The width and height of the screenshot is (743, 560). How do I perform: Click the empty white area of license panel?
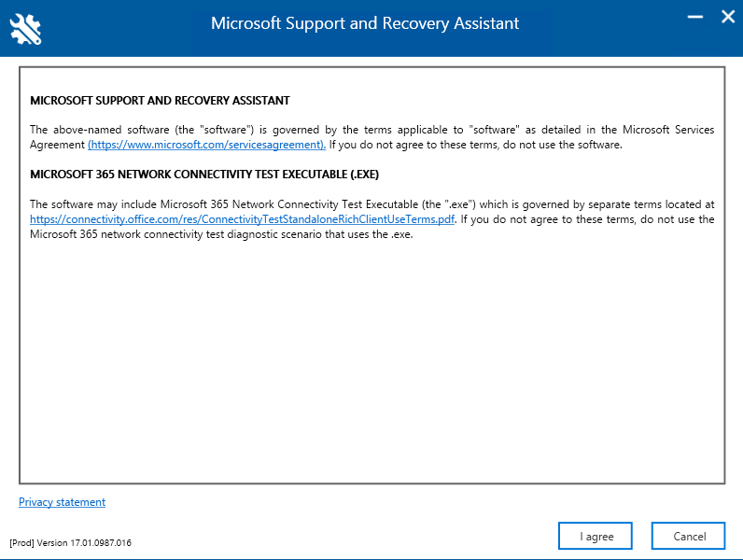tap(371, 364)
